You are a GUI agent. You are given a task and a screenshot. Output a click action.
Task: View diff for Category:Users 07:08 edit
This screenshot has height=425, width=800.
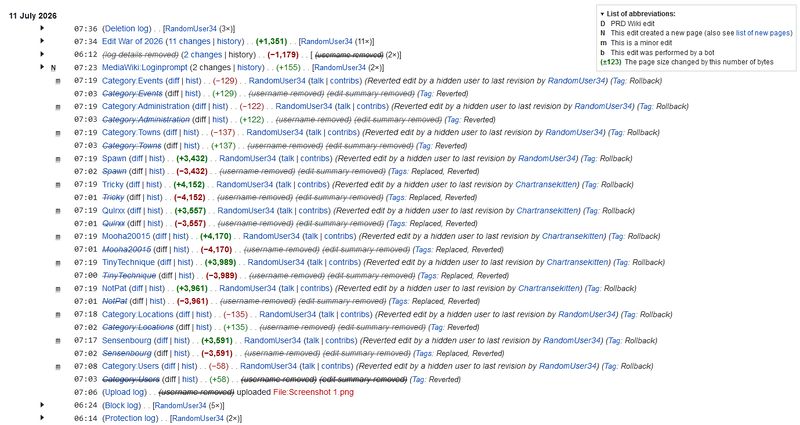[169, 366]
